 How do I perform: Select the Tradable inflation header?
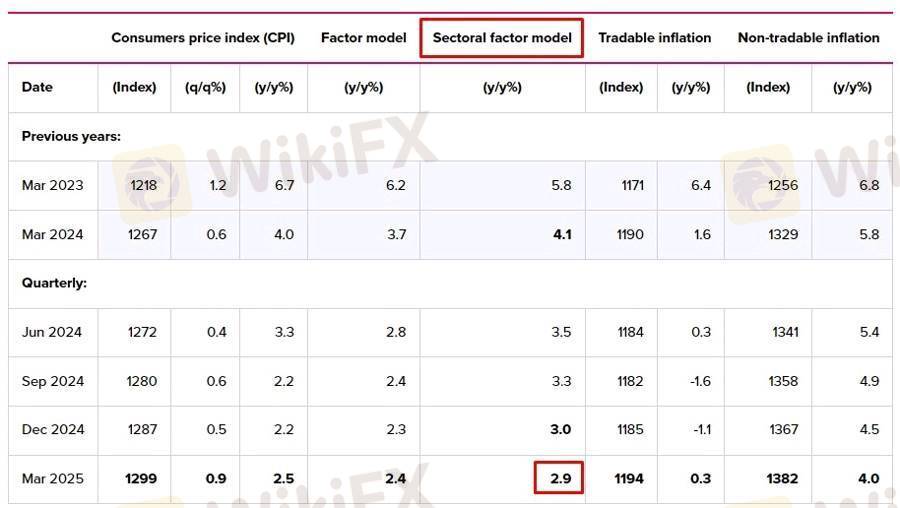coord(654,38)
